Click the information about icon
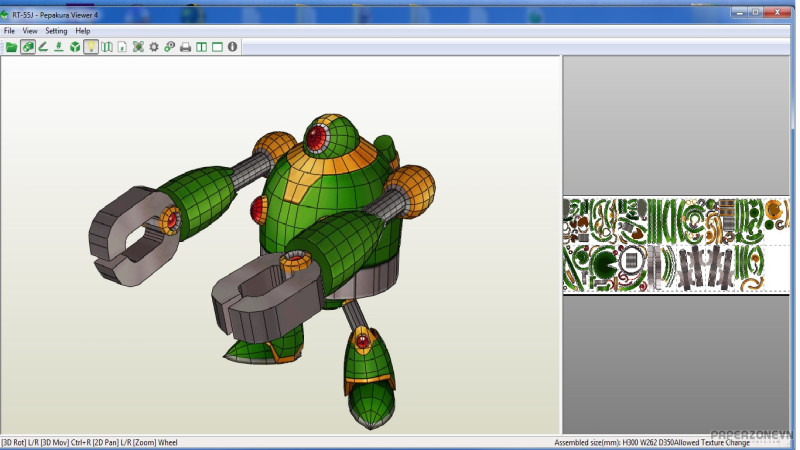This screenshot has width=800, height=450. [233, 47]
